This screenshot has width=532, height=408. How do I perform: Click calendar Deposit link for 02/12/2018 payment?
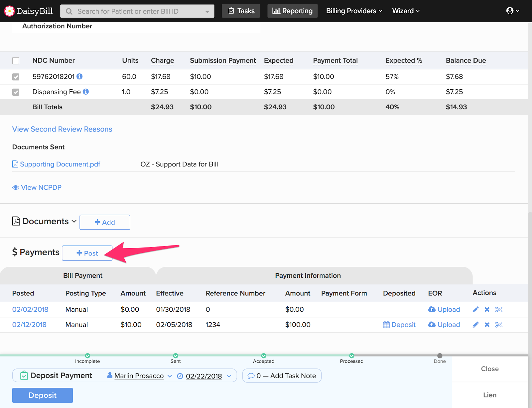[399, 325]
